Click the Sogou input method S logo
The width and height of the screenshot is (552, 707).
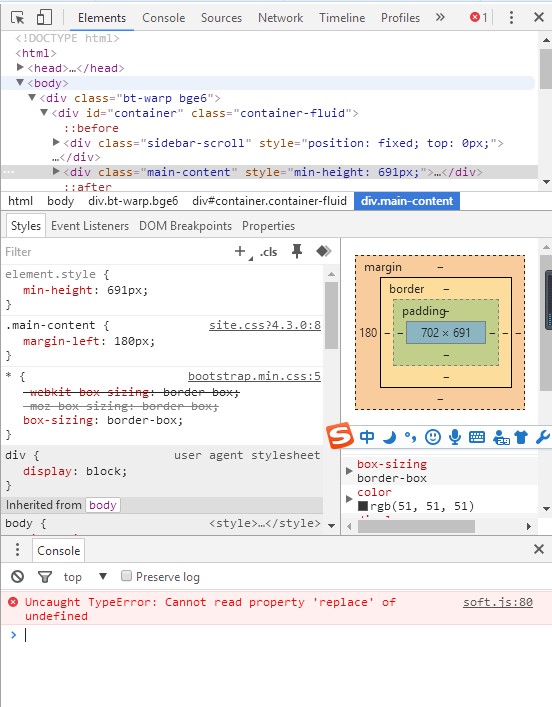point(340,436)
